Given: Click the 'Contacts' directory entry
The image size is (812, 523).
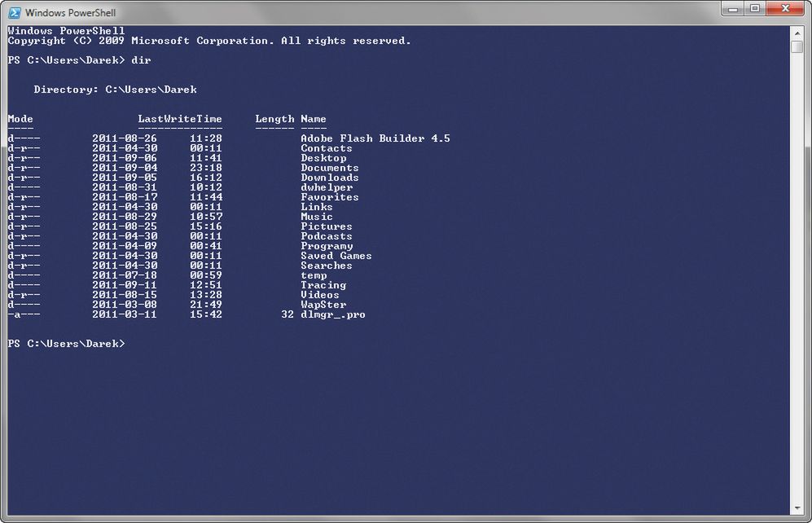Looking at the screenshot, I should pyautogui.click(x=327, y=148).
